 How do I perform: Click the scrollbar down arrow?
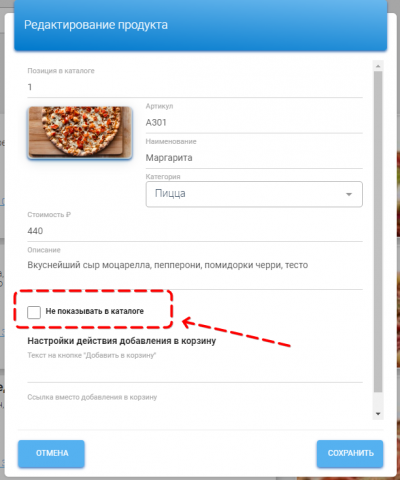(x=378, y=414)
